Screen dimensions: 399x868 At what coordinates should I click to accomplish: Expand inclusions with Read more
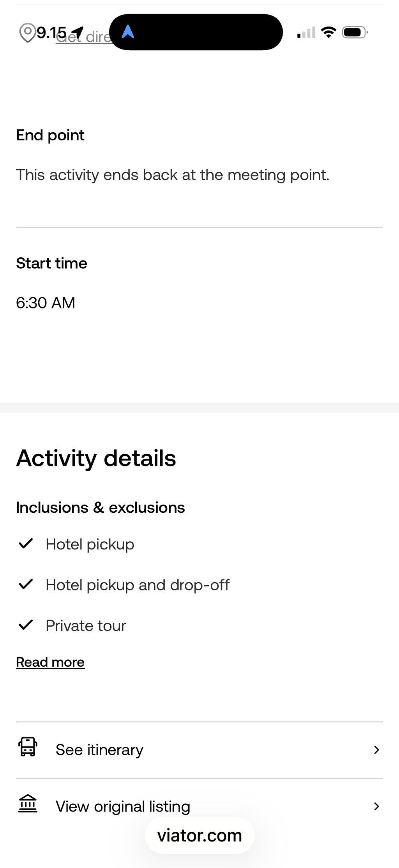[x=50, y=662]
